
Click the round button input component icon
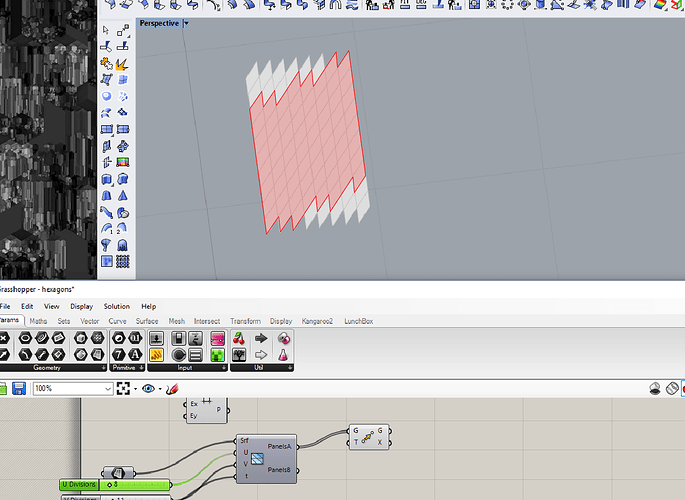[x=178, y=355]
